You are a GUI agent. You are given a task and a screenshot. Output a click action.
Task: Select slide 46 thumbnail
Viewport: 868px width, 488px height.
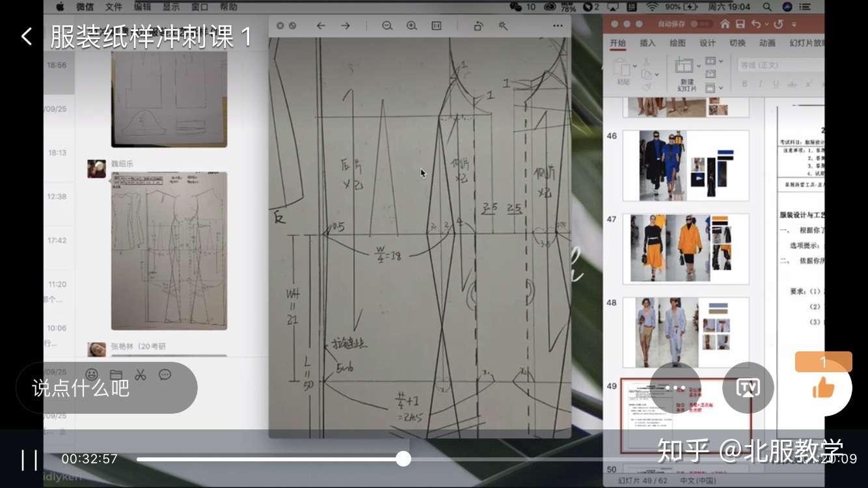(x=686, y=165)
